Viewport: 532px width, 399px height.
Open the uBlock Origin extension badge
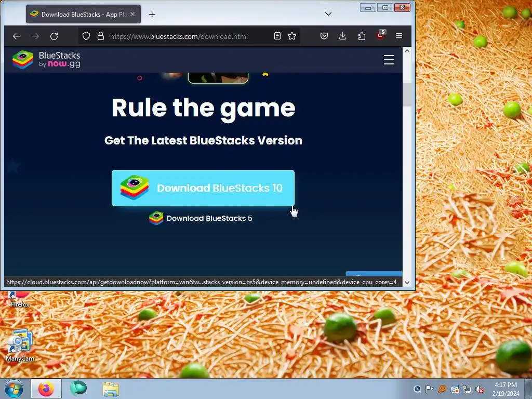tap(380, 35)
